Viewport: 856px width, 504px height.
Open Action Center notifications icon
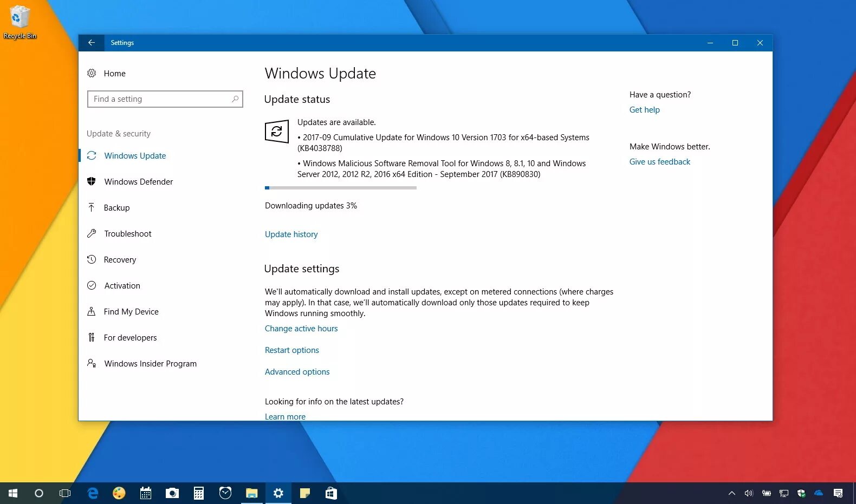click(x=838, y=493)
